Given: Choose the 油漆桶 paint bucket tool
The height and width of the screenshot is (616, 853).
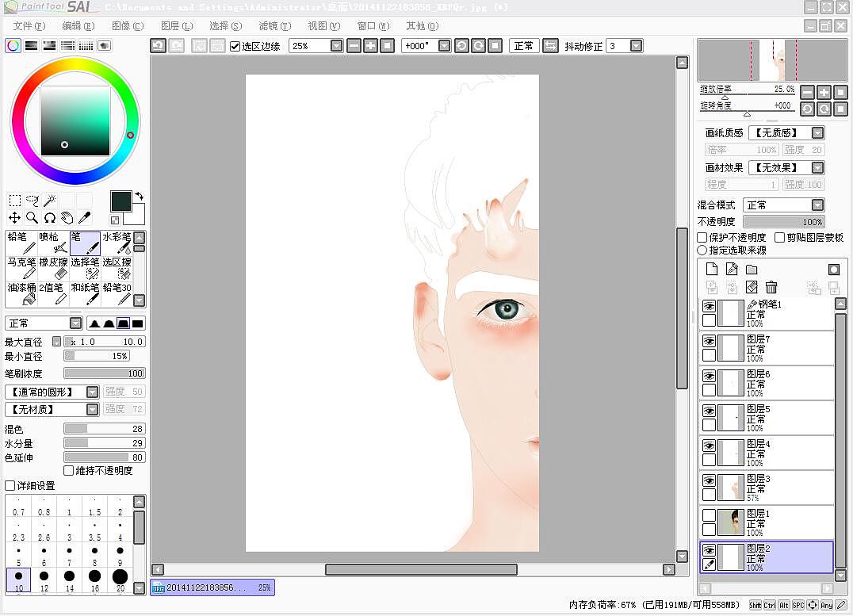Looking at the screenshot, I should [21, 293].
